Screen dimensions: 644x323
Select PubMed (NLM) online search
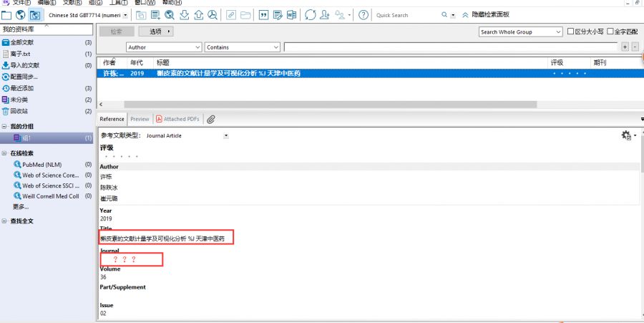click(x=42, y=165)
